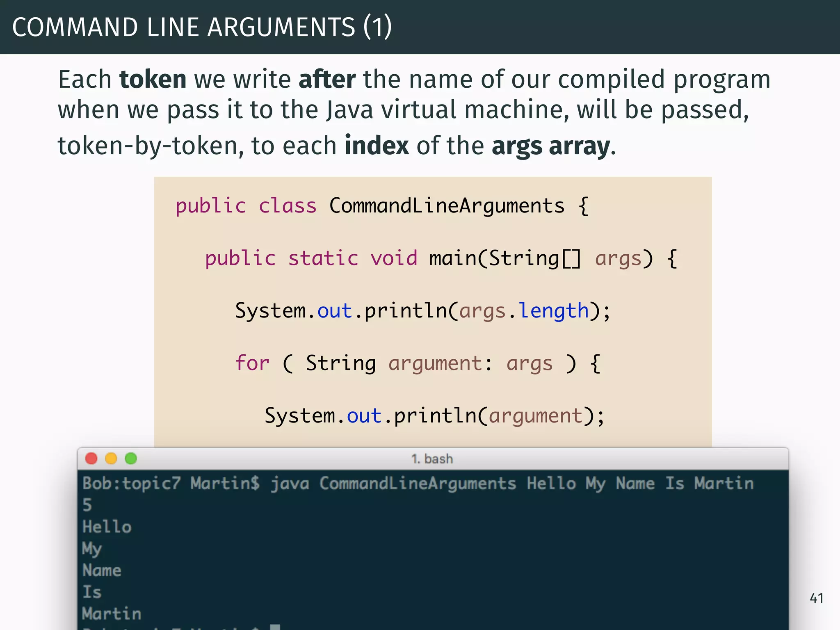Image resolution: width=840 pixels, height=630 pixels.
Task: Click the terminal output line '5'
Action: [x=87, y=505]
